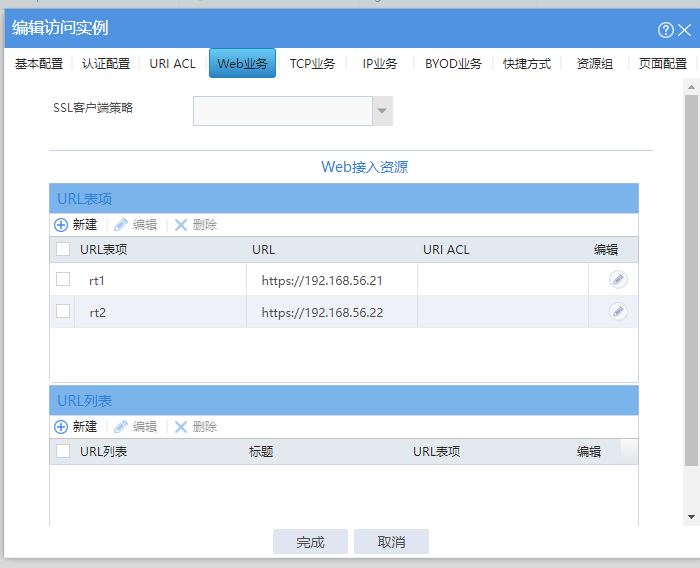Viewport: 700px width, 568px height.
Task: Select the Web业务 tab
Action: pos(242,63)
